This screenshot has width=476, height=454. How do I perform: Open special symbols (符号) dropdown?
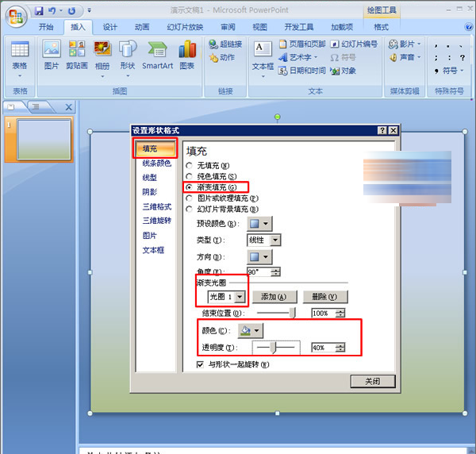(x=449, y=71)
